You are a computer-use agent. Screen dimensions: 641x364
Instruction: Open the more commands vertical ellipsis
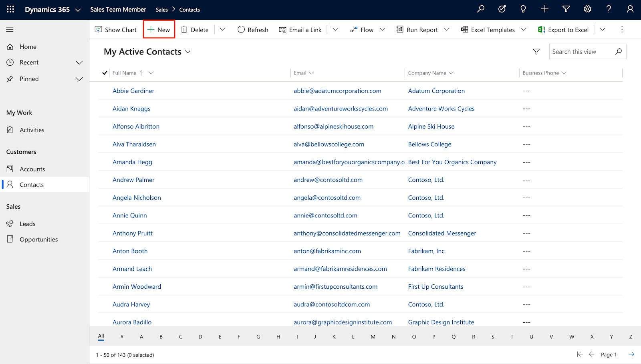(x=622, y=29)
